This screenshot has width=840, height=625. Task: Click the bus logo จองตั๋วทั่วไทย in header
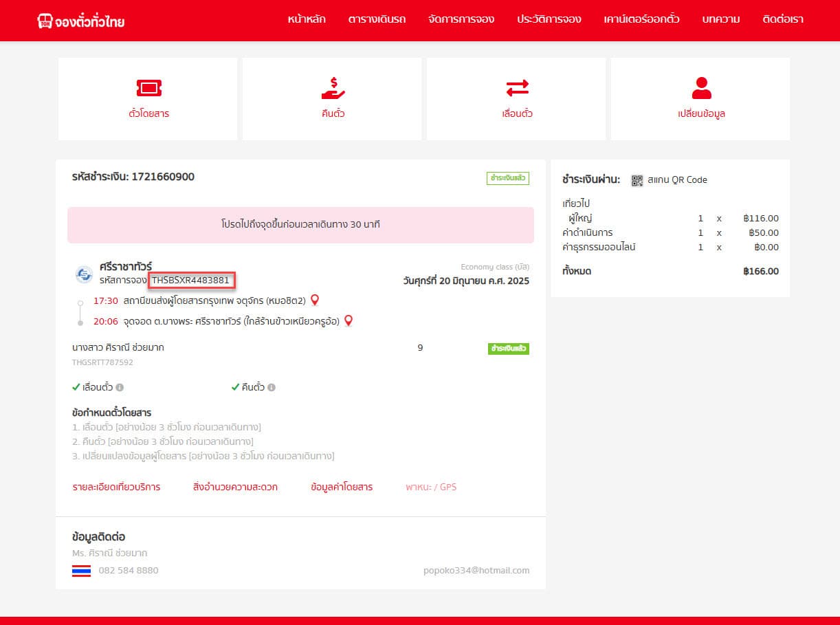point(81,21)
